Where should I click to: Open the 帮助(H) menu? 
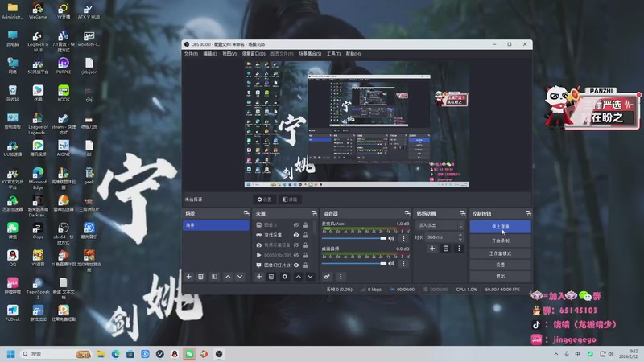353,54
